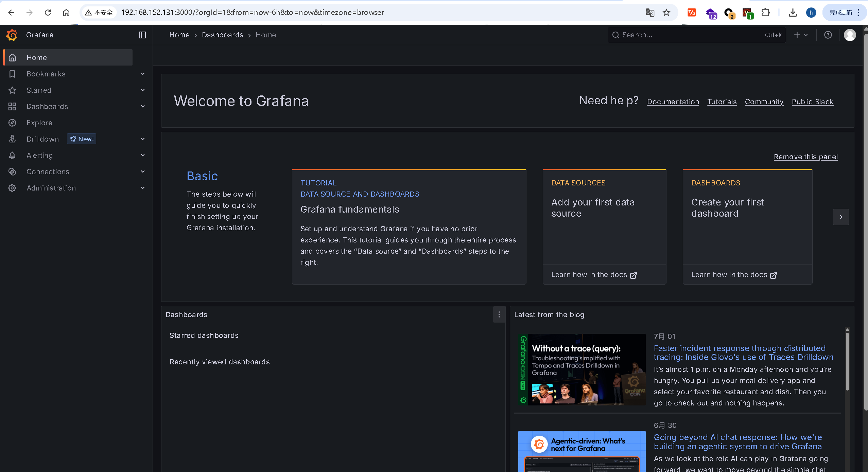This screenshot has height=472, width=868.
Task: Click Remove this panel link
Action: click(806, 157)
